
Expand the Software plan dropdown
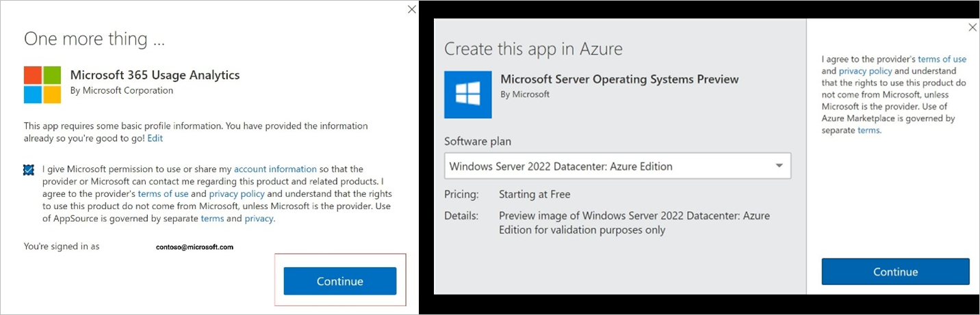tap(779, 166)
